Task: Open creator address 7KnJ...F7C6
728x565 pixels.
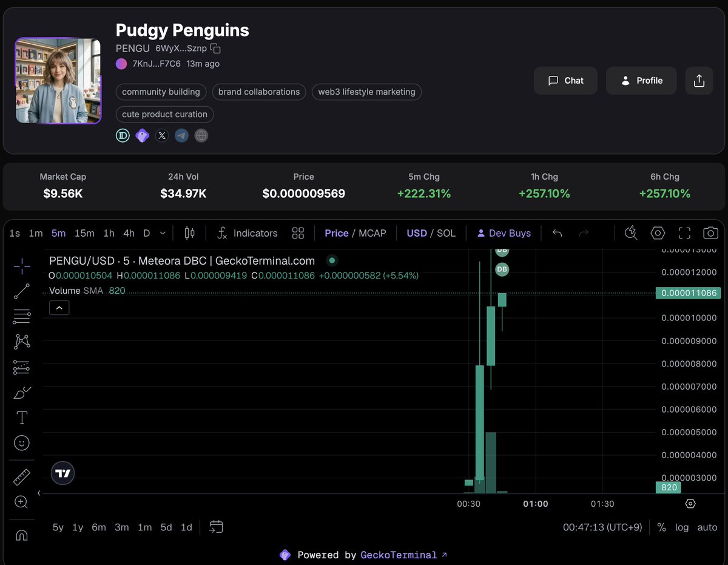Action: 157,64
